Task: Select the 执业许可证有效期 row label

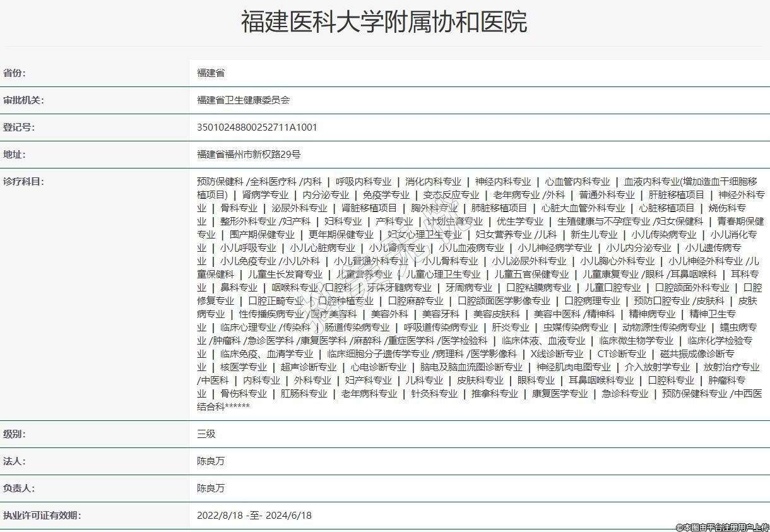Action: 42,516
